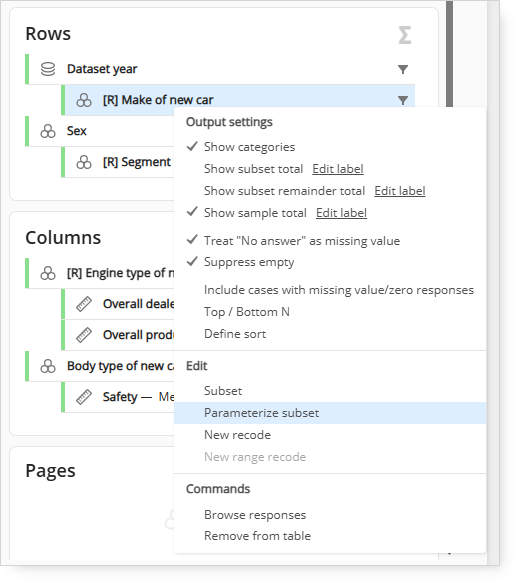The image size is (515, 581).
Task: Disable Treat "No answer" as missing value
Action: pos(302,241)
